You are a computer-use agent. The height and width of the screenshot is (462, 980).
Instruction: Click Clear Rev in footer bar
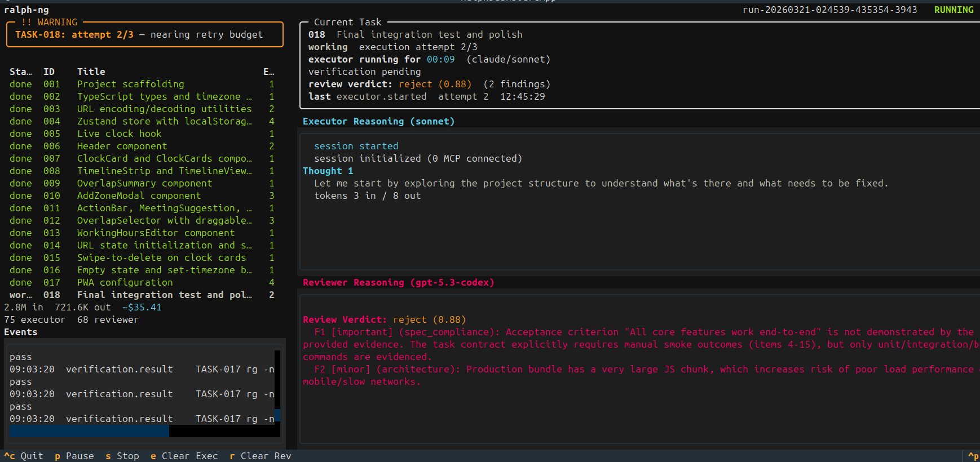[x=261, y=456]
